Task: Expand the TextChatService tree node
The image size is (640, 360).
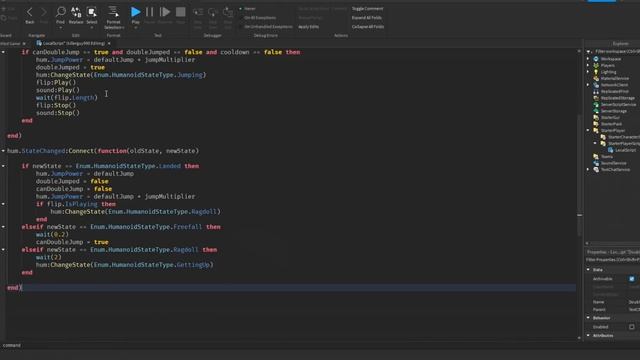Action: click(589, 170)
